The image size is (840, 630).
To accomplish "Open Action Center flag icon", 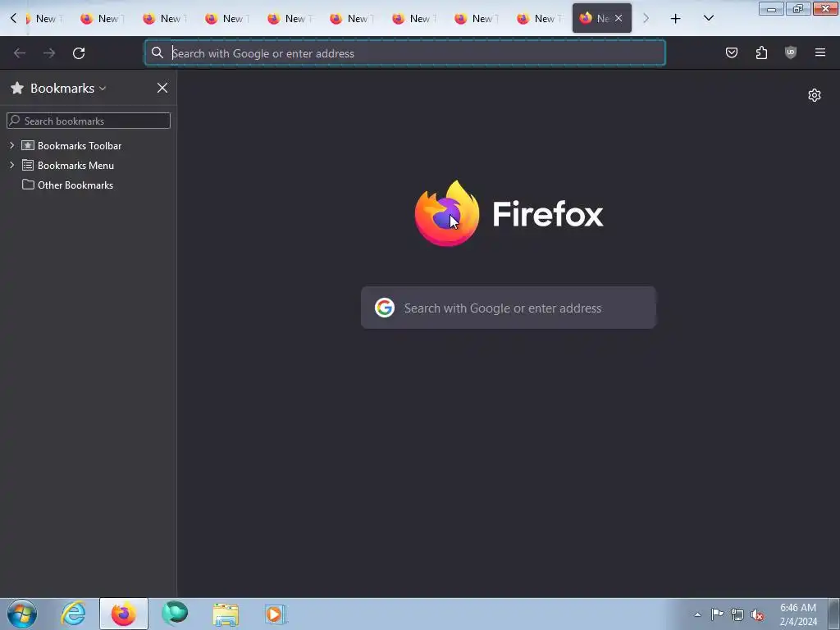I will click(x=717, y=614).
